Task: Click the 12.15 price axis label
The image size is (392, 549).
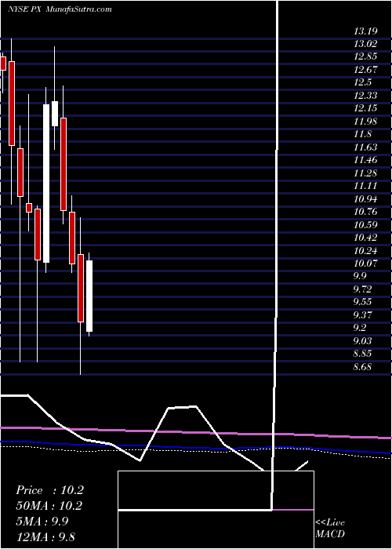Action: click(365, 108)
